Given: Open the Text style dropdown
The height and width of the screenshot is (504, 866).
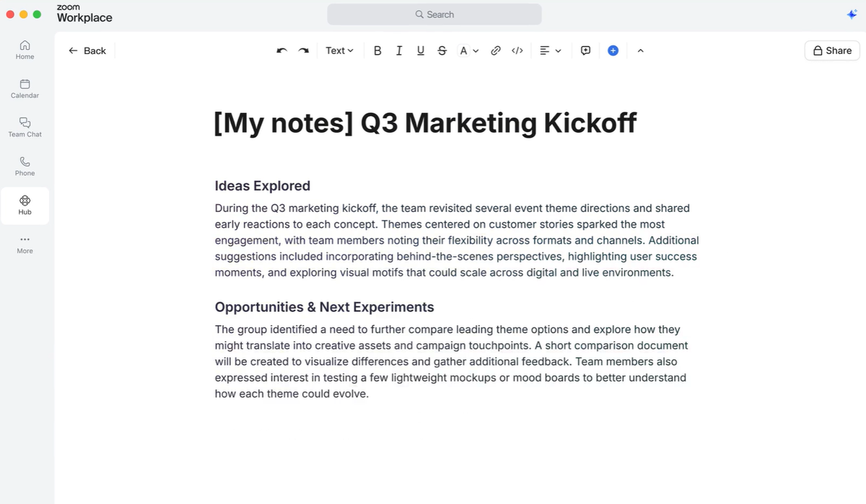Looking at the screenshot, I should click(x=339, y=50).
